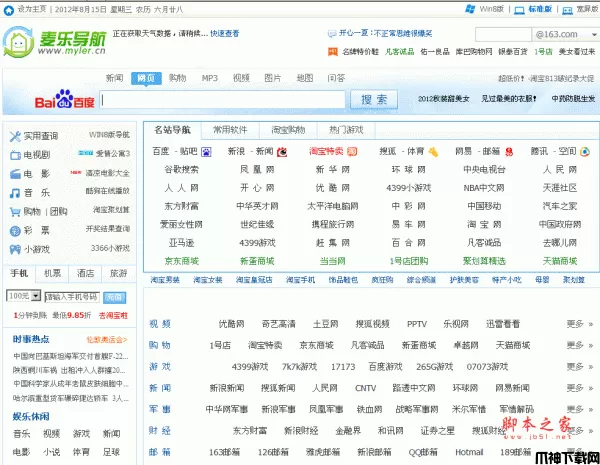The image size is (600, 465).
Task: Click the Win8版 Windows flag icon
Action: pyautogui.click(x=470, y=9)
